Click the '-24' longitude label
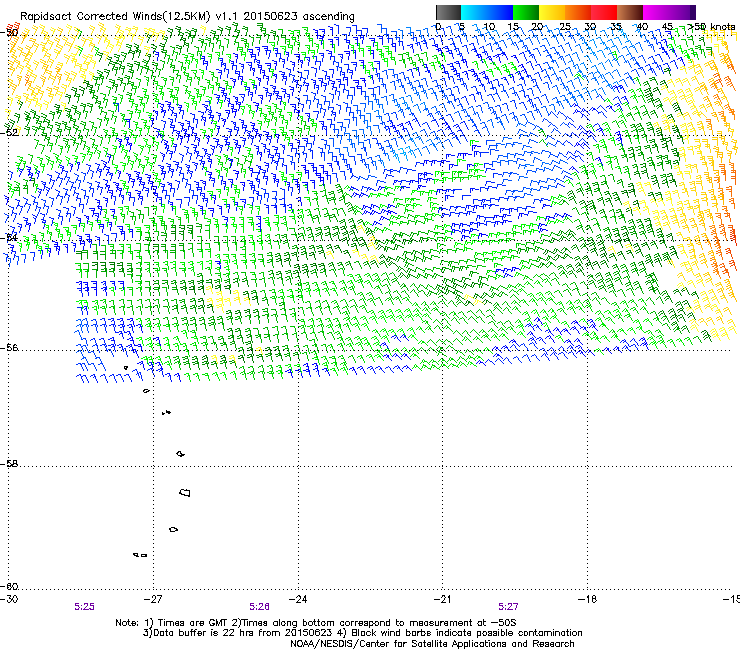740x650 pixels. click(x=298, y=599)
